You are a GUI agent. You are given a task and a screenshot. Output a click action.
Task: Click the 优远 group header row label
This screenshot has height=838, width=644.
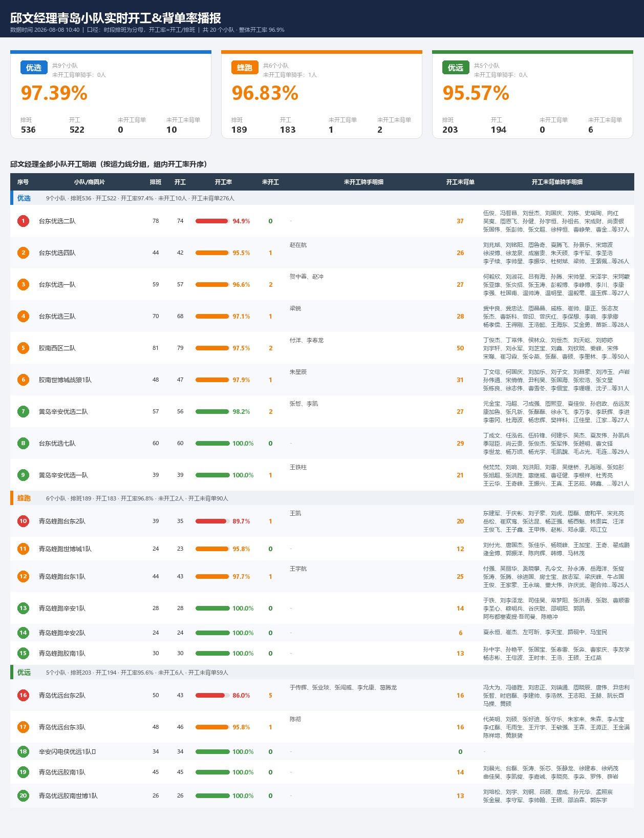point(24,673)
